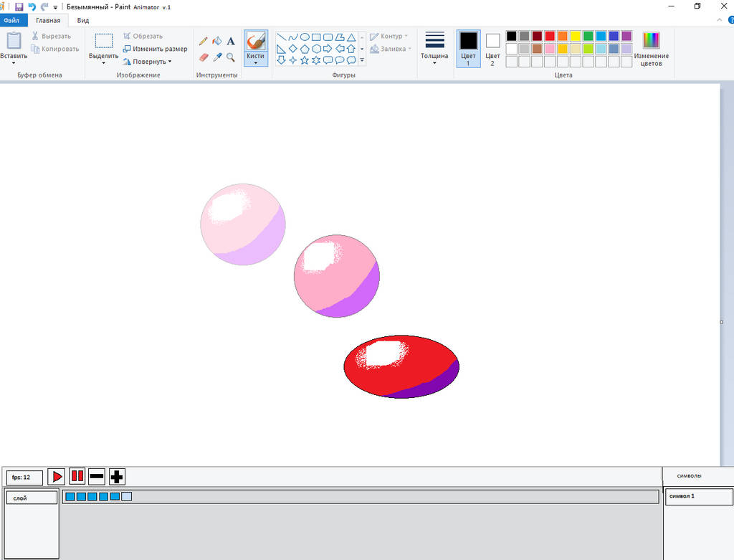Remove a frame with the minus button
This screenshot has width=734, height=560.
pyautogui.click(x=97, y=477)
